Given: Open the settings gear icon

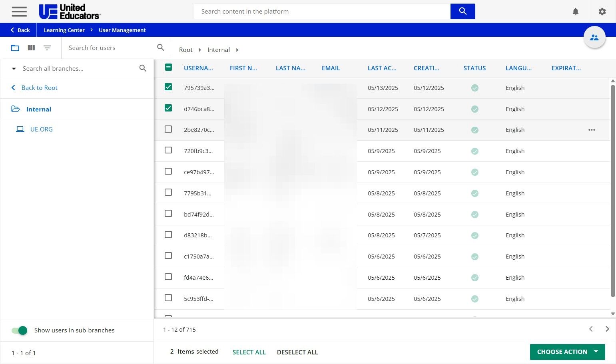Looking at the screenshot, I should point(602,12).
